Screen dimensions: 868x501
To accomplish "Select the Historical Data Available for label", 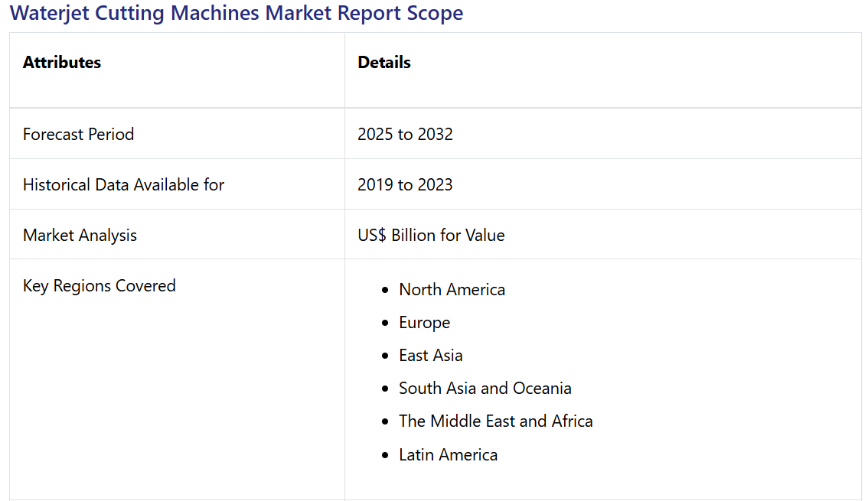I will [x=123, y=185].
